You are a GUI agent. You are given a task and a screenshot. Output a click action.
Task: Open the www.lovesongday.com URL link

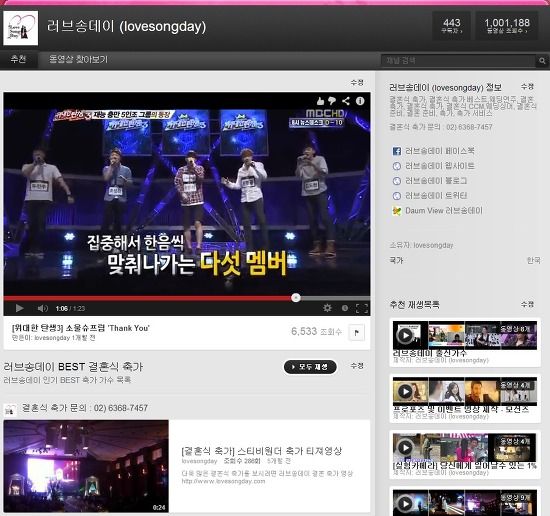[x=223, y=481]
